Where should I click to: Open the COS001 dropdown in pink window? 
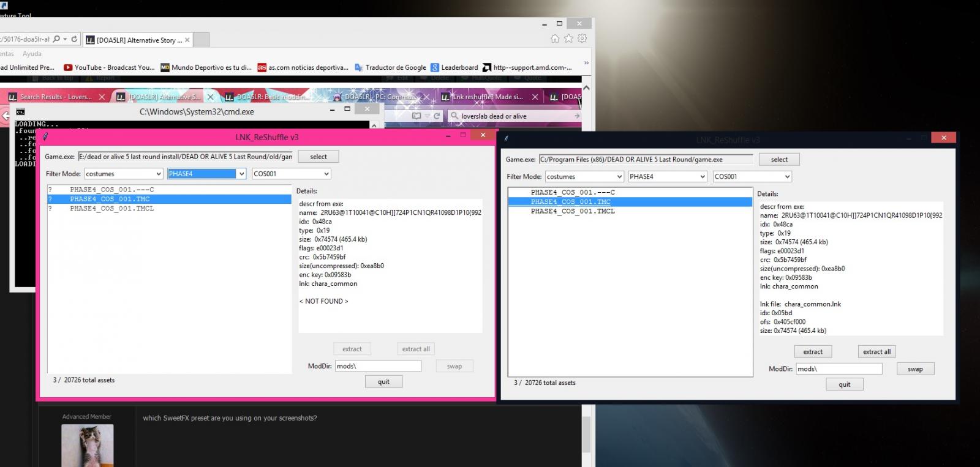pos(292,174)
